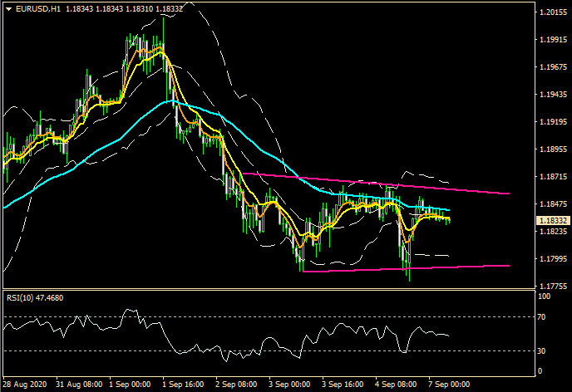Click the 28 Aug 2020 date label
572x392 pixels.
pos(26,385)
